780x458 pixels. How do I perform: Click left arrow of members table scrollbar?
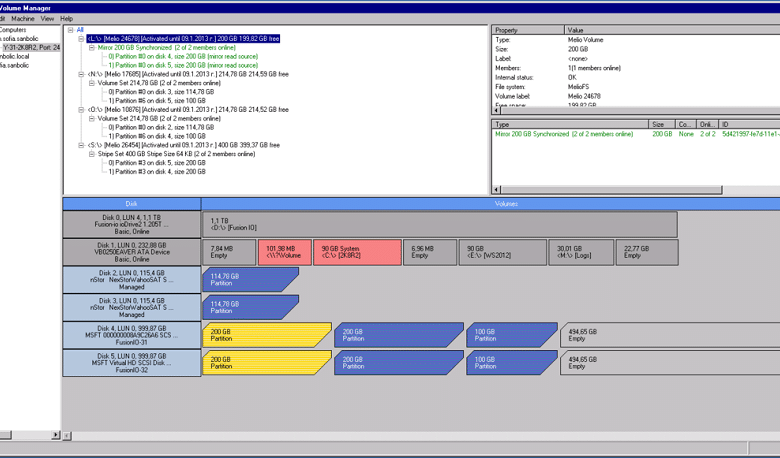(496, 189)
